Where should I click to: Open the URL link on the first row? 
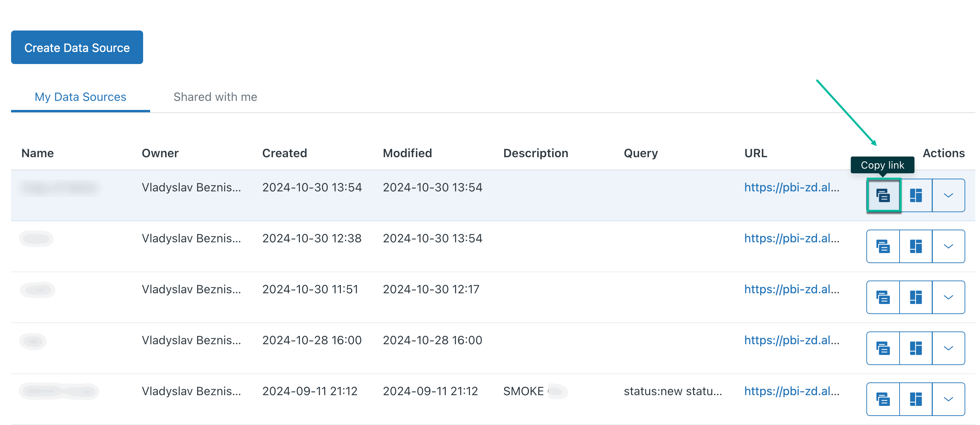point(792,187)
